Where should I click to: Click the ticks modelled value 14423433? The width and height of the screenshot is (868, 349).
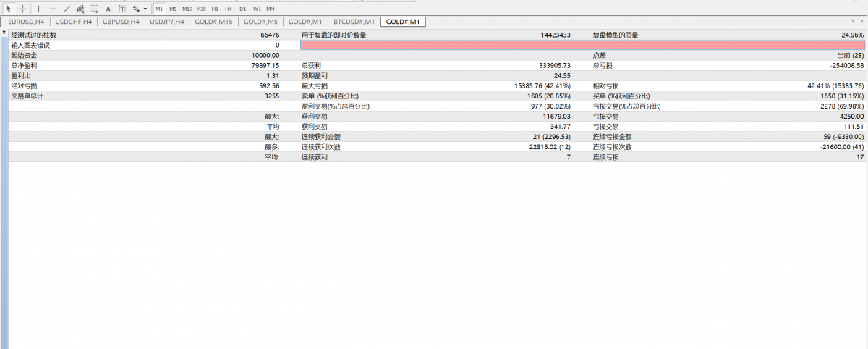pos(556,35)
